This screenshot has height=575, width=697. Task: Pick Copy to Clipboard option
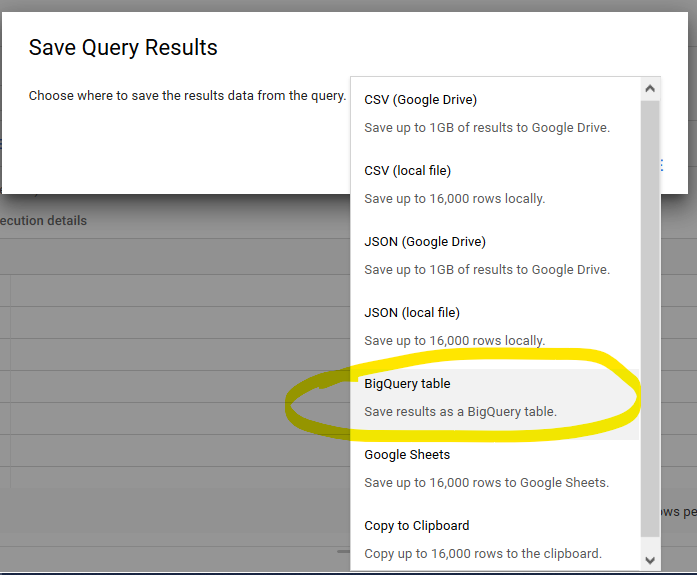pos(495,539)
